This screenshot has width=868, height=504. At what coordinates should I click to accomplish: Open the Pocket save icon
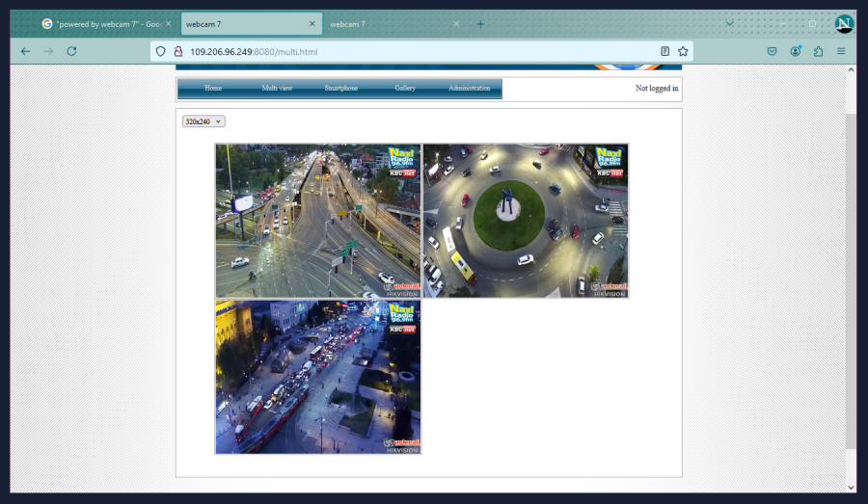click(772, 51)
